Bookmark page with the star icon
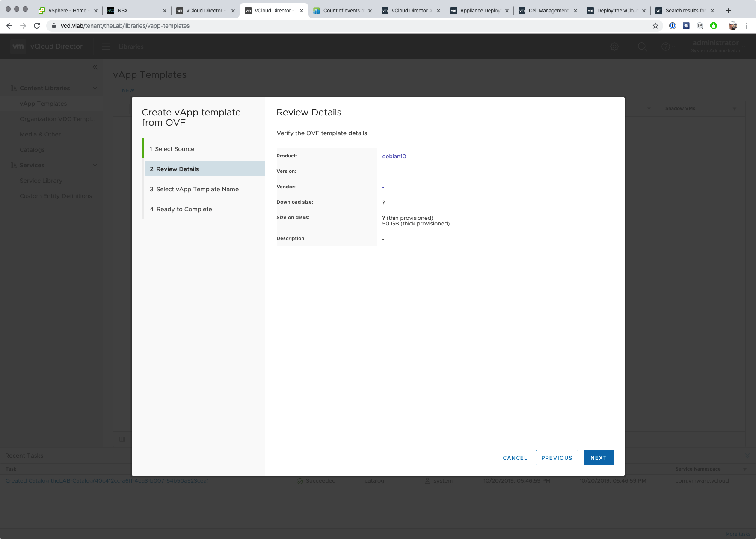Viewport: 756px width, 539px height. pyautogui.click(x=655, y=26)
